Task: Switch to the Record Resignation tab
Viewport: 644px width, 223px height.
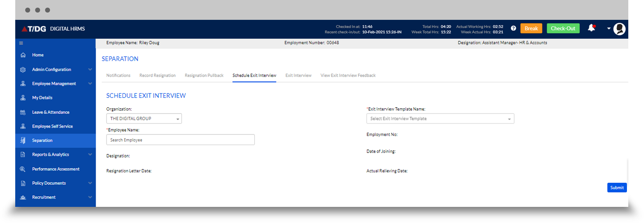Action: tap(157, 75)
